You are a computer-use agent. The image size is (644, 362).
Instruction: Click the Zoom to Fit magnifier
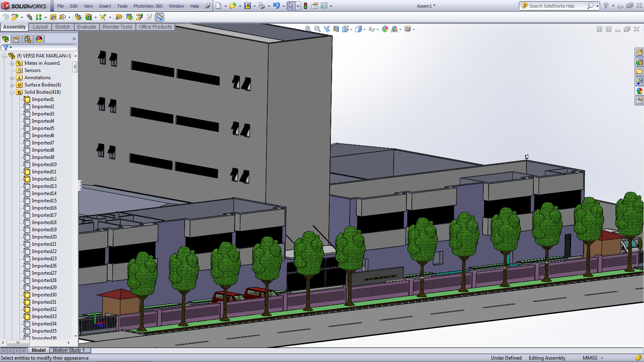pyautogui.click(x=308, y=29)
